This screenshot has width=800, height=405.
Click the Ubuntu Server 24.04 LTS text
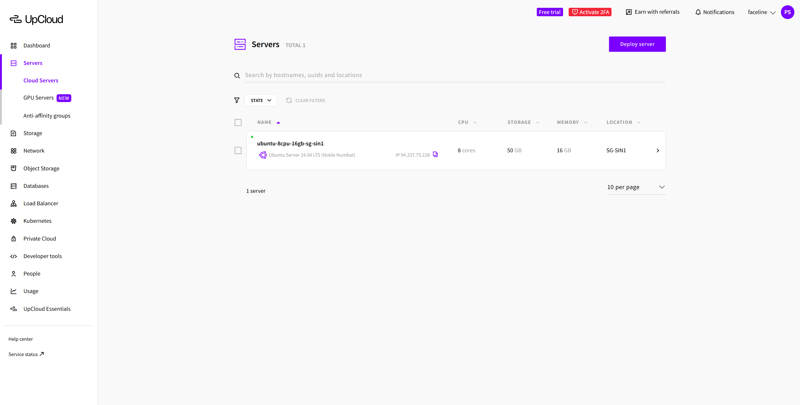[312, 155]
